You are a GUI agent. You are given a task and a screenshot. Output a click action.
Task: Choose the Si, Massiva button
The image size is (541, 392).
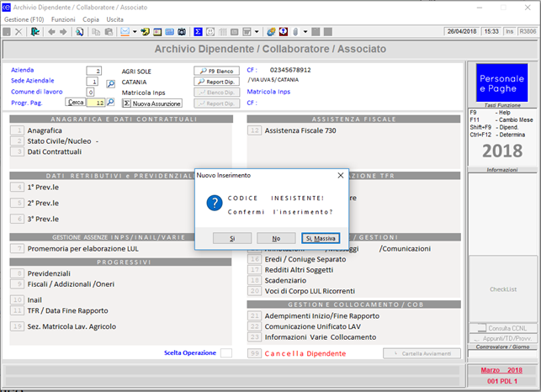[x=321, y=238]
